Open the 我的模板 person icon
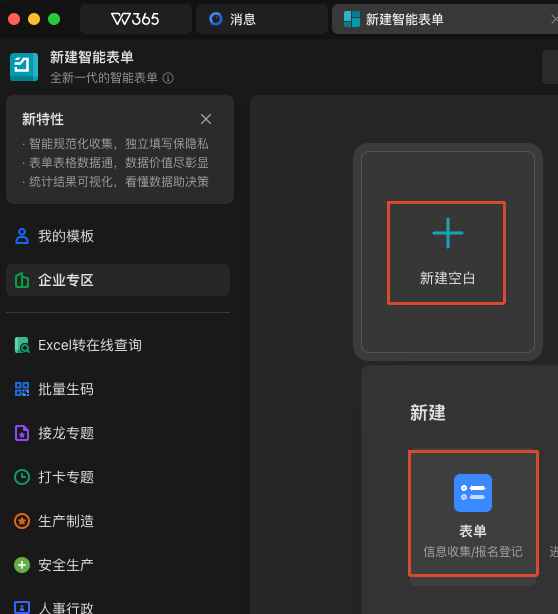 [22, 236]
